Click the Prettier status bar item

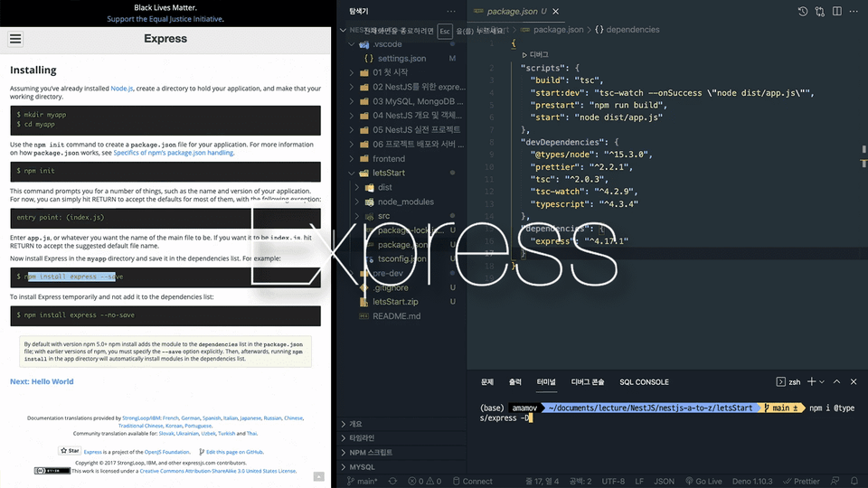(x=801, y=482)
